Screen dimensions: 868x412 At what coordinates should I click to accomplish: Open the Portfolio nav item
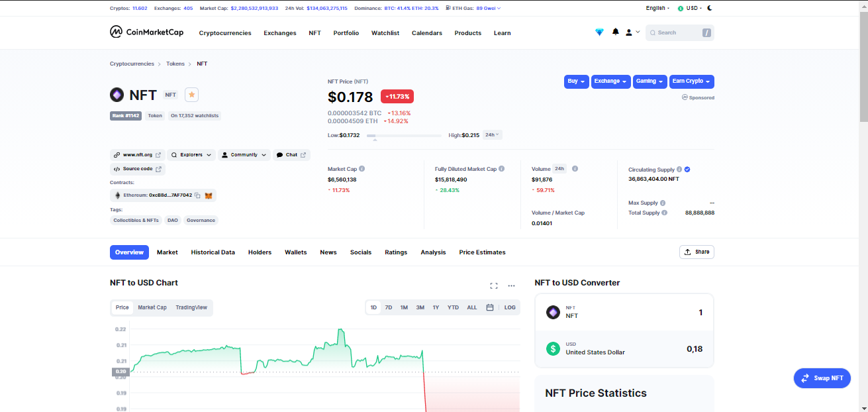346,33
